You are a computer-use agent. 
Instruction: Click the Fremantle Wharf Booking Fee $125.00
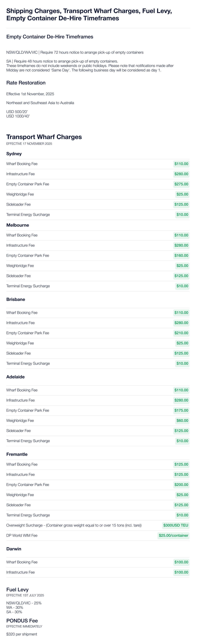(181, 464)
